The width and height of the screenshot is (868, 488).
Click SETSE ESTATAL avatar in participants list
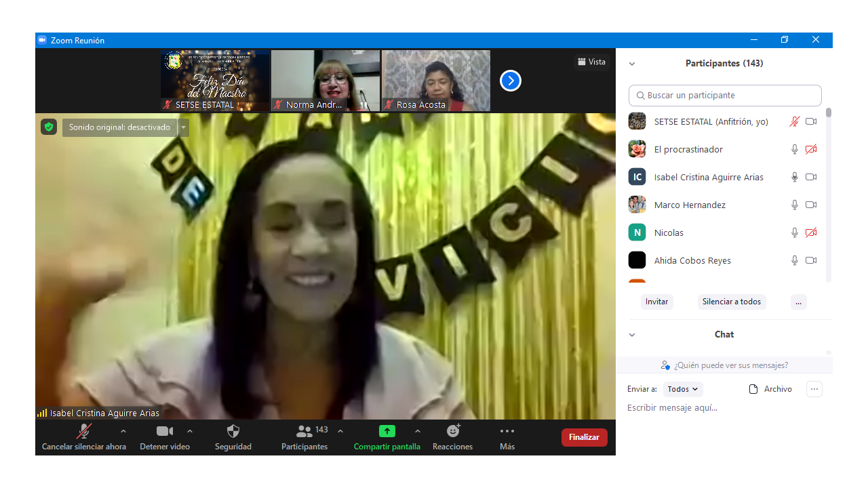click(x=637, y=121)
